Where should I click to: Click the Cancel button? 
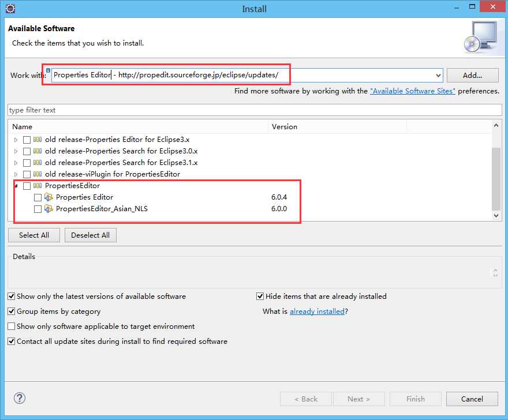[472, 399]
